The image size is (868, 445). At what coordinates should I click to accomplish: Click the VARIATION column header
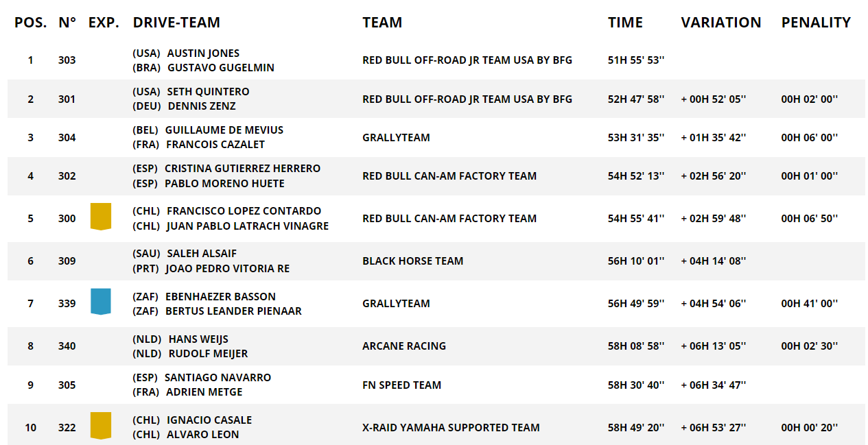pyautogui.click(x=721, y=23)
